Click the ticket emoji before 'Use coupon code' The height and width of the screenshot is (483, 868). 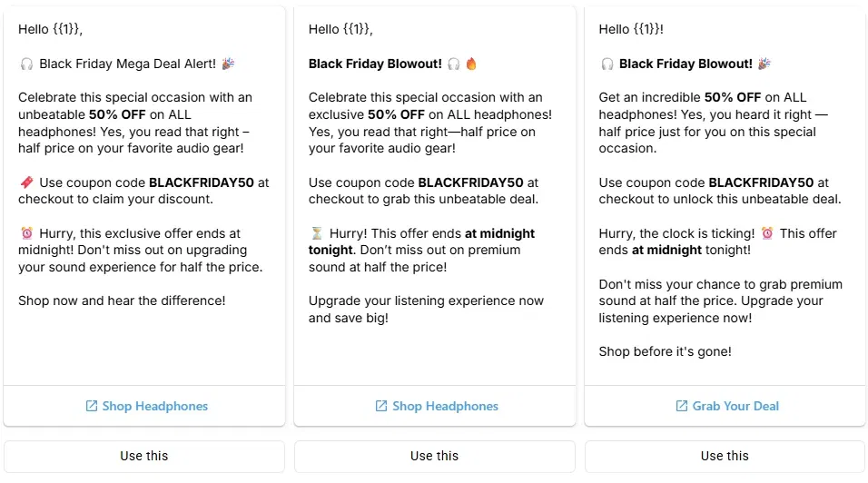point(25,182)
